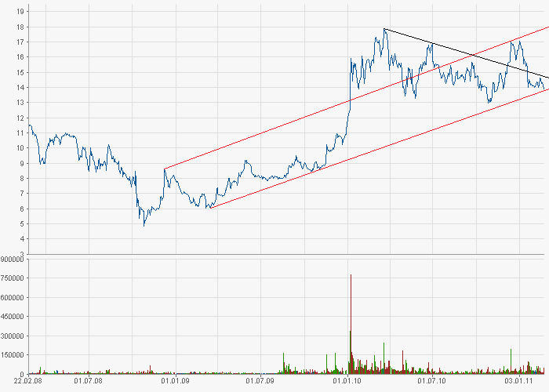The height and width of the screenshot is (392, 549).
Task: Click the 150000 volume axis label
Action: (x=13, y=355)
